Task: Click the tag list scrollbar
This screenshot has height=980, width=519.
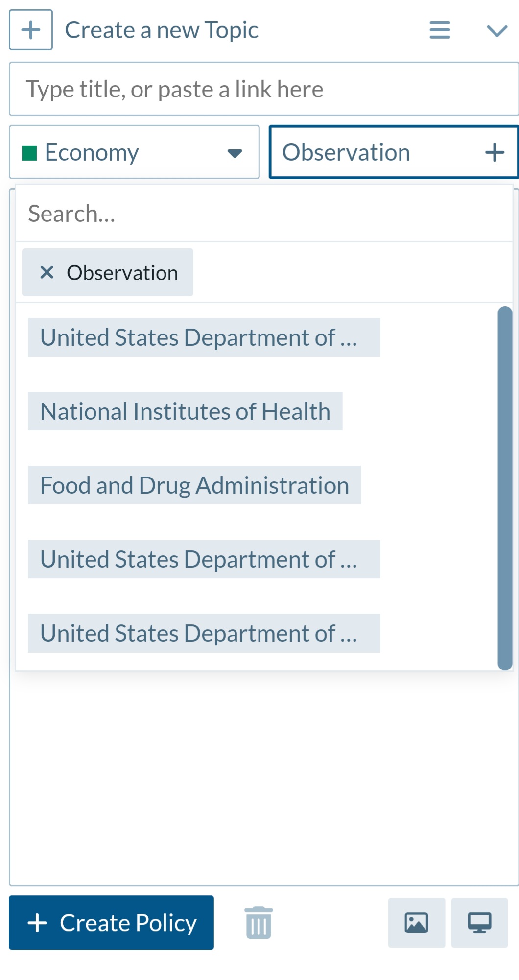Action: [505, 488]
